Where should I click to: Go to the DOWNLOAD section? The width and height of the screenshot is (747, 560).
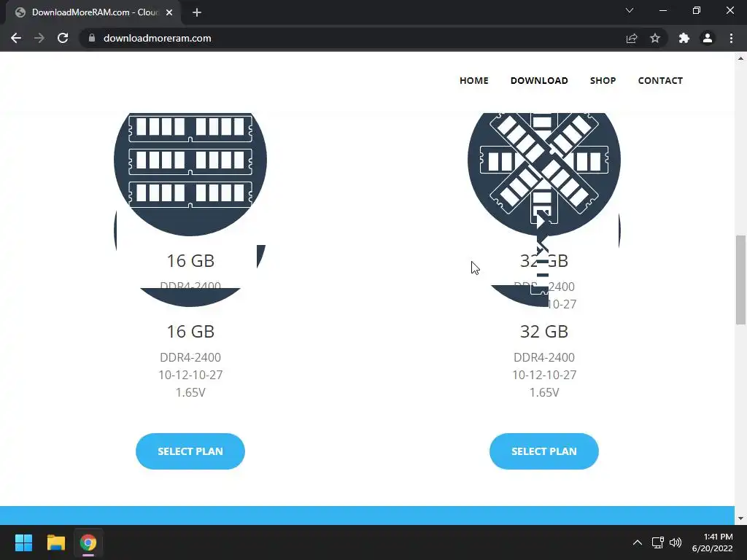tap(539, 80)
